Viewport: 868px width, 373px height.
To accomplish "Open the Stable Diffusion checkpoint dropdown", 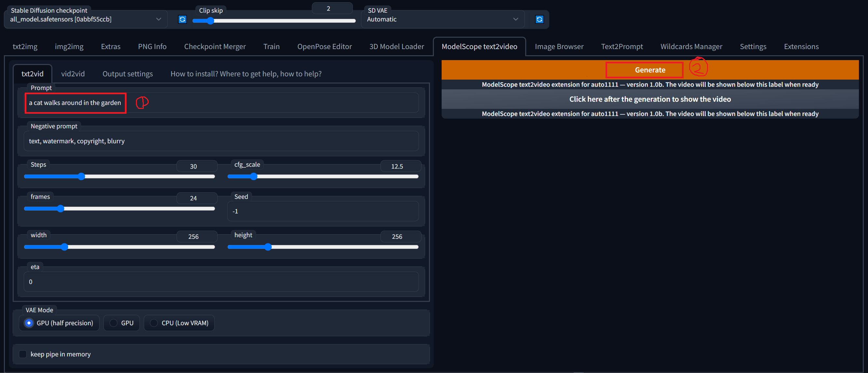I will (86, 19).
